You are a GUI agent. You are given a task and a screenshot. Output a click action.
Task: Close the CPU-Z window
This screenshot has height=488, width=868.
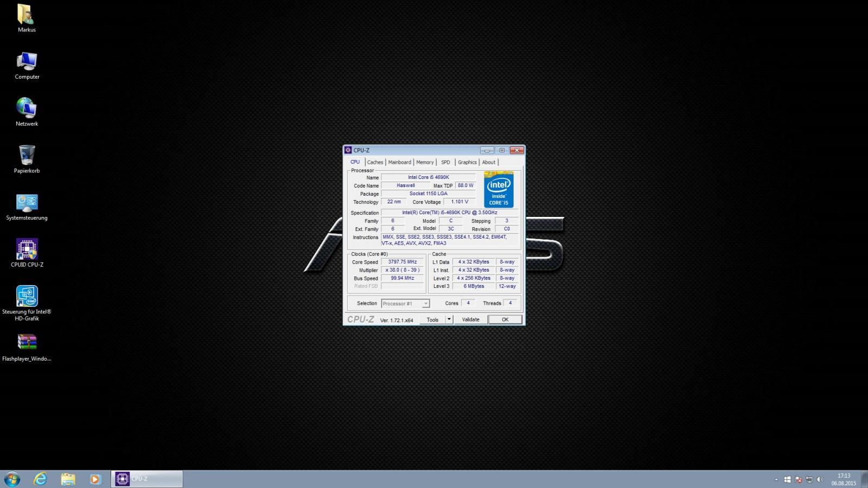coord(517,150)
